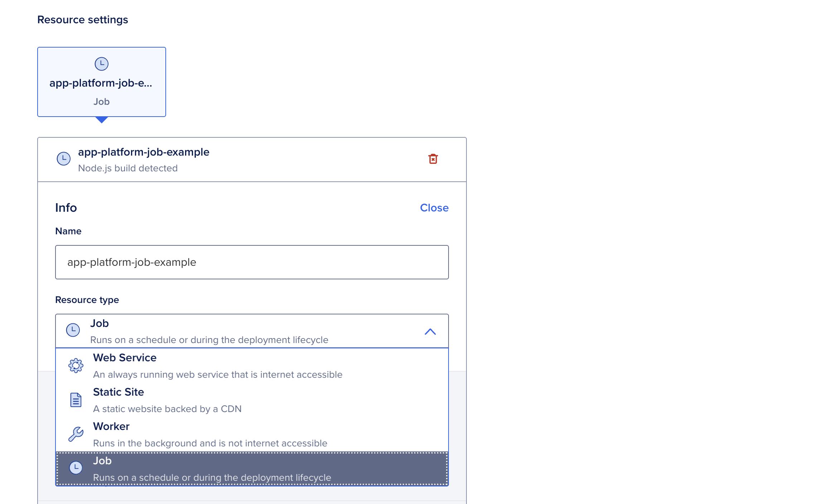Screen dimensions: 823x504
Task: Click the clock icon inside the Resource type field
Action: pyautogui.click(x=73, y=330)
